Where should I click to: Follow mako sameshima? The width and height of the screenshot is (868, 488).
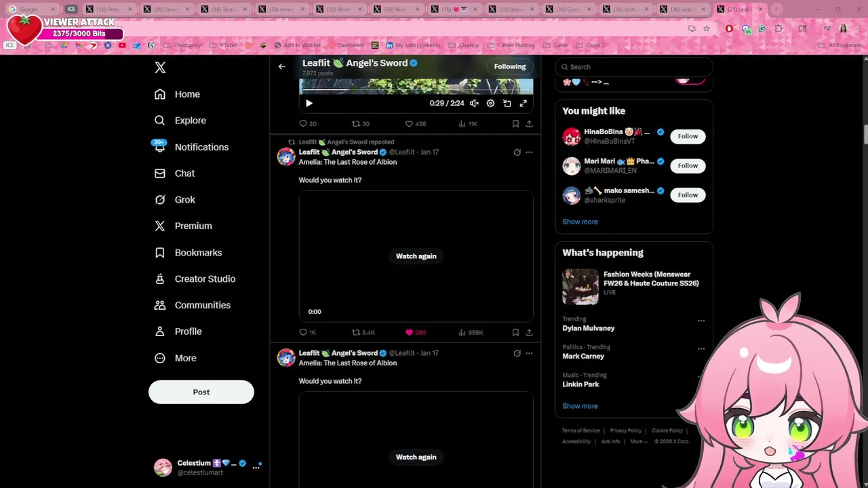point(688,195)
